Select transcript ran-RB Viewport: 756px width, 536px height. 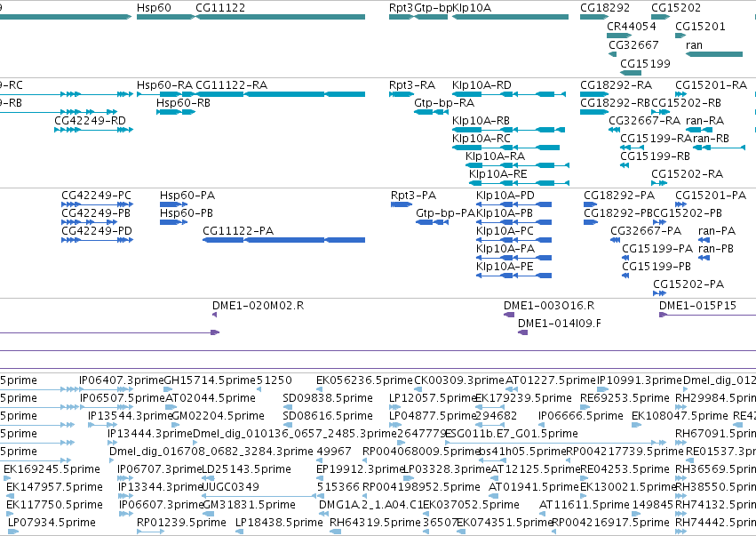pos(712,139)
